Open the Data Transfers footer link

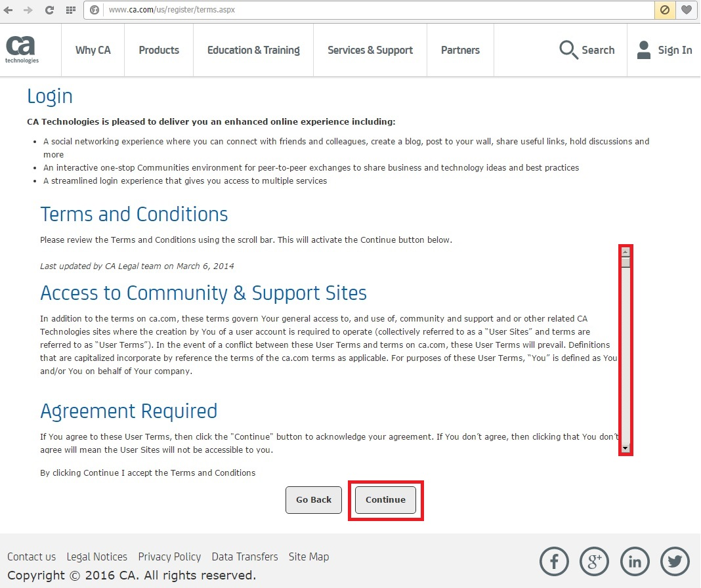tap(245, 556)
